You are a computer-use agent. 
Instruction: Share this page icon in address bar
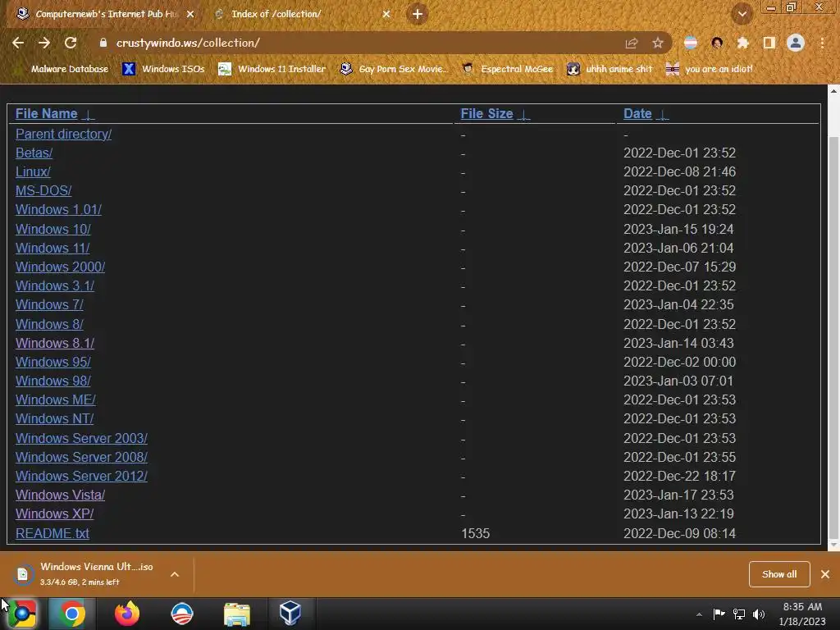(x=632, y=43)
